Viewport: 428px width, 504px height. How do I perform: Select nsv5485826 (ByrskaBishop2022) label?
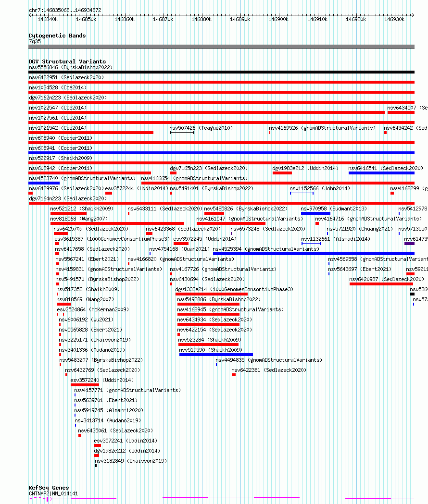[x=246, y=209]
